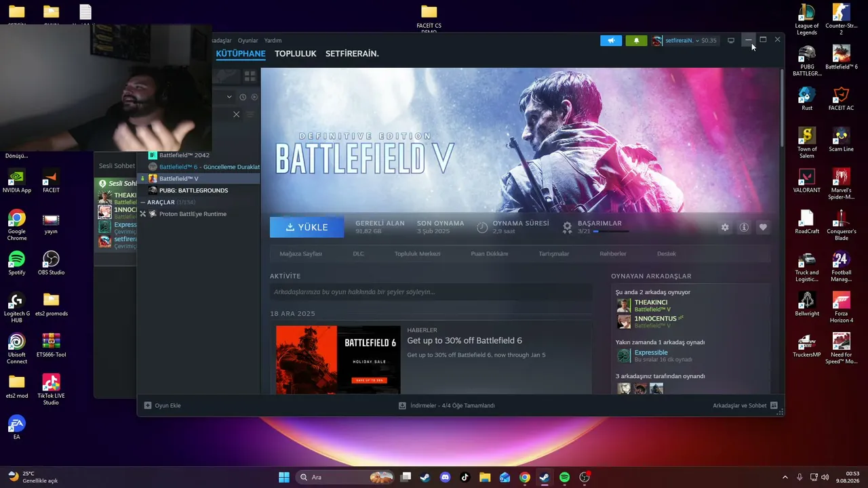Open Forza Horizon 4 desktop shortcut
The image size is (868, 488).
[x=842, y=308]
